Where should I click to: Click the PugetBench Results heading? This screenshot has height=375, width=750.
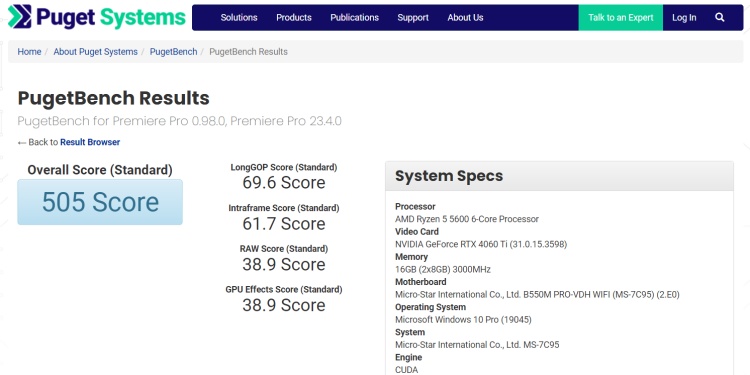(113, 98)
